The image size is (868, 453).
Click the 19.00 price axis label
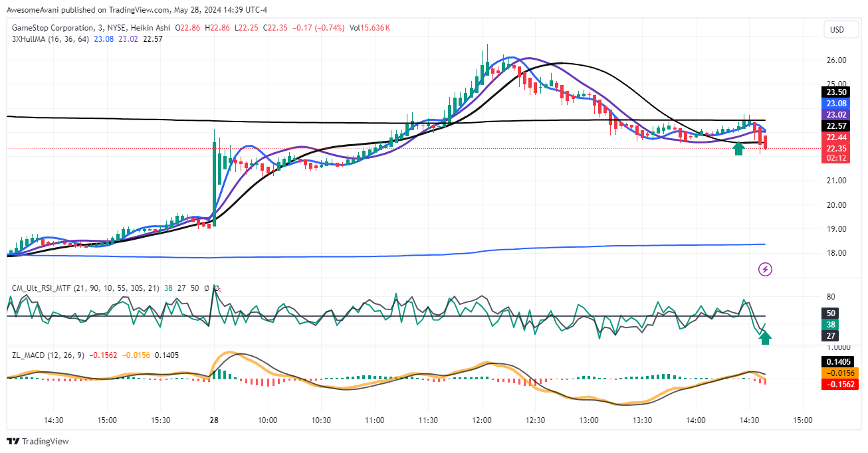[836, 229]
